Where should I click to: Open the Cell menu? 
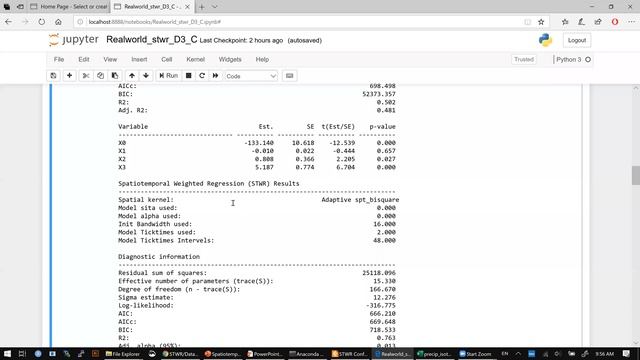(167, 60)
